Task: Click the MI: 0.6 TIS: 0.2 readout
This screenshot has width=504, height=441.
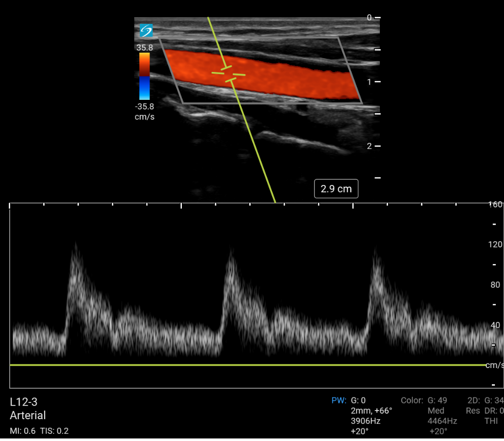Action: pyautogui.click(x=39, y=431)
